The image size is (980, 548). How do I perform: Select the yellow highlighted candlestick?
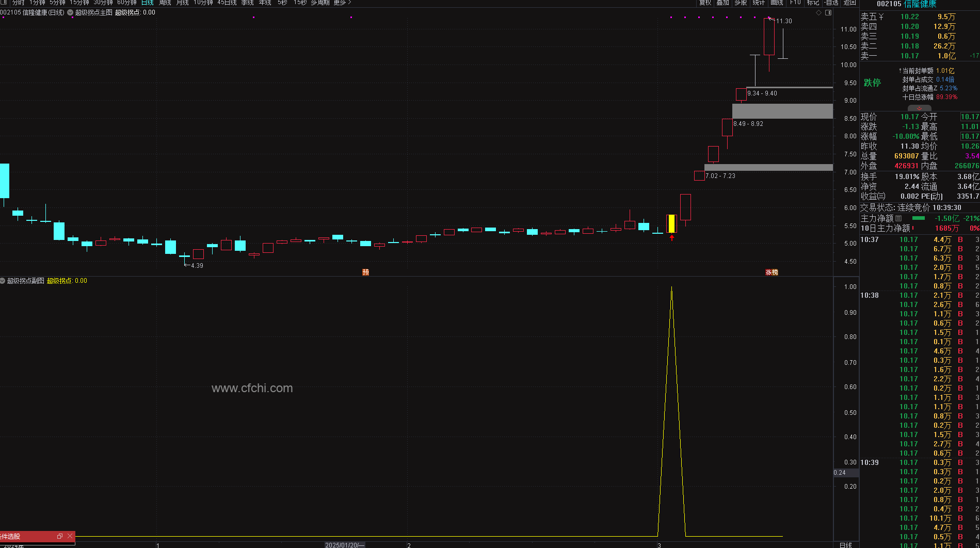[x=671, y=223]
